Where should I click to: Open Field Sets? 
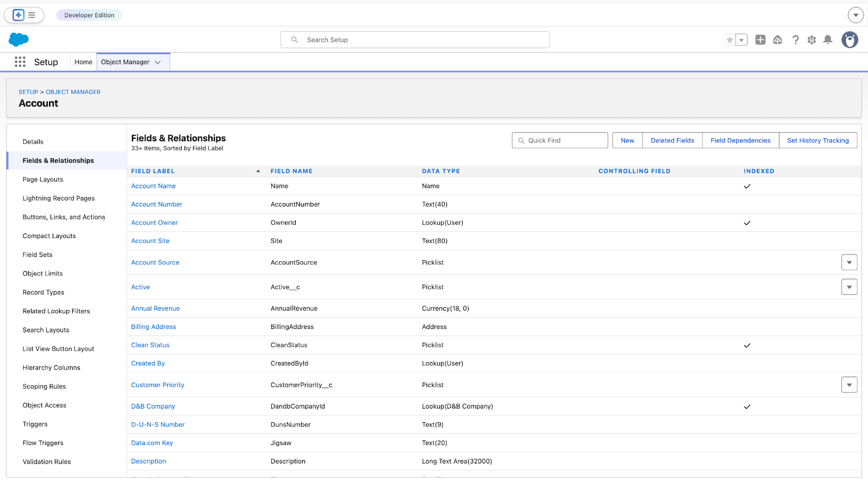pos(37,255)
